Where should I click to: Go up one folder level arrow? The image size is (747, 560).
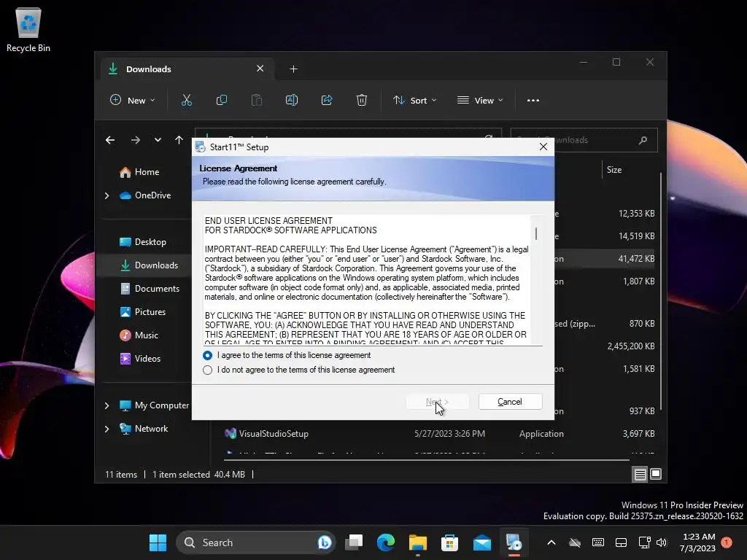pyautogui.click(x=179, y=140)
